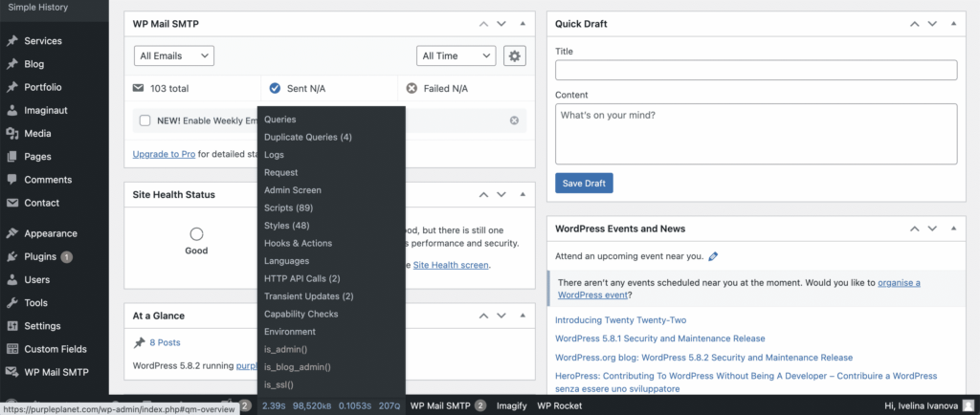Open Media from the sidebar
Image resolution: width=980 pixels, height=415 pixels.
[38, 134]
